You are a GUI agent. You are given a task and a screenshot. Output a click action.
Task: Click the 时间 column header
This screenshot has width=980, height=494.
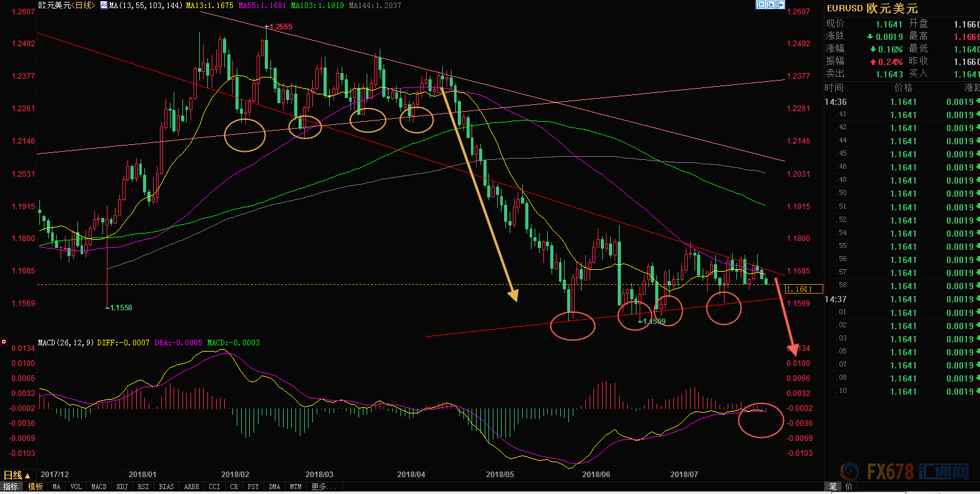[834, 87]
